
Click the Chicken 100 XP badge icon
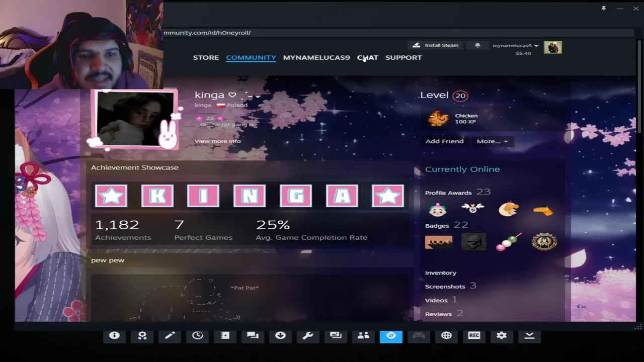pos(438,119)
